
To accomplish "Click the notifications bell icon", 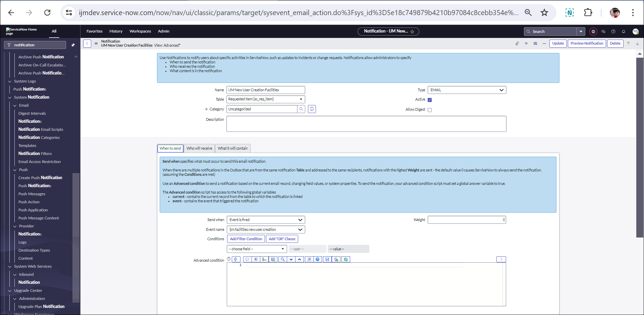I will pos(624,32).
